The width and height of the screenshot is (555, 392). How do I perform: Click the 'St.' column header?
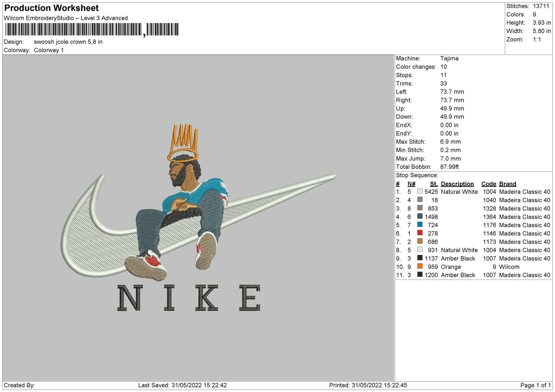coord(434,184)
